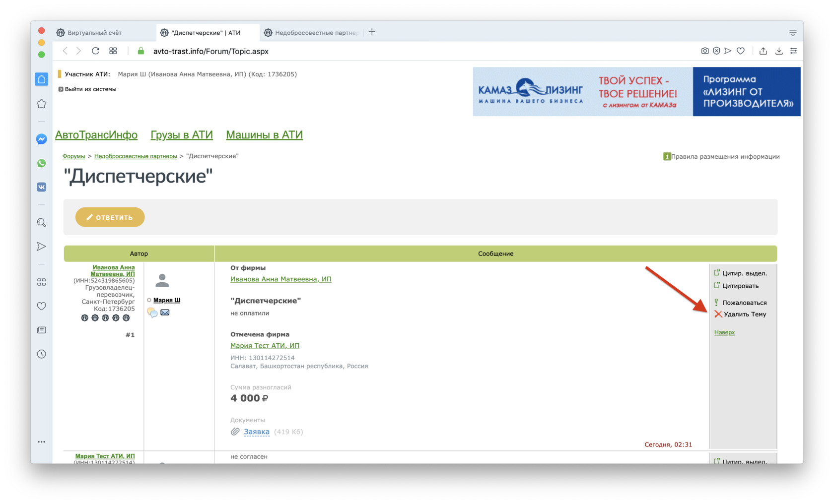Go to Недобросовестные партнеры breadcrumb
The image size is (834, 504).
point(136,156)
